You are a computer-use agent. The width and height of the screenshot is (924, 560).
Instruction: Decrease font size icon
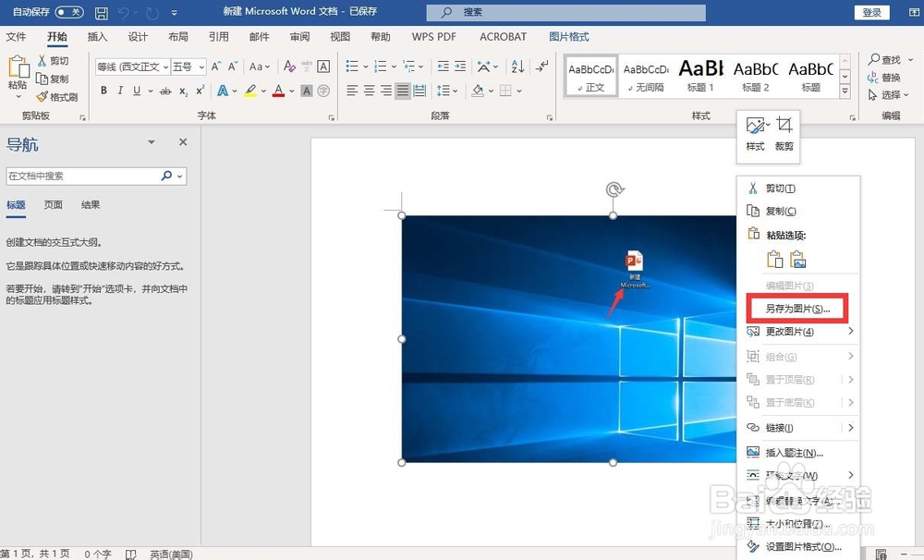pos(233,66)
